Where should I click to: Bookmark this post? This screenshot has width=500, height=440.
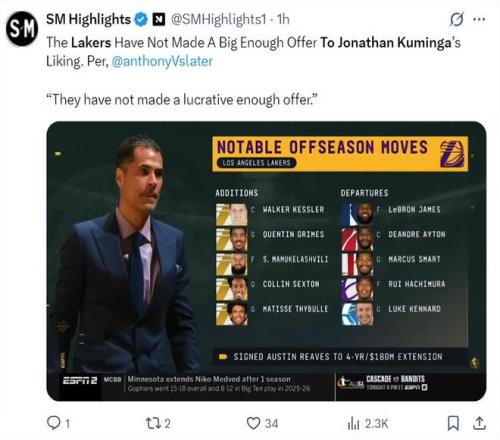tap(453, 423)
